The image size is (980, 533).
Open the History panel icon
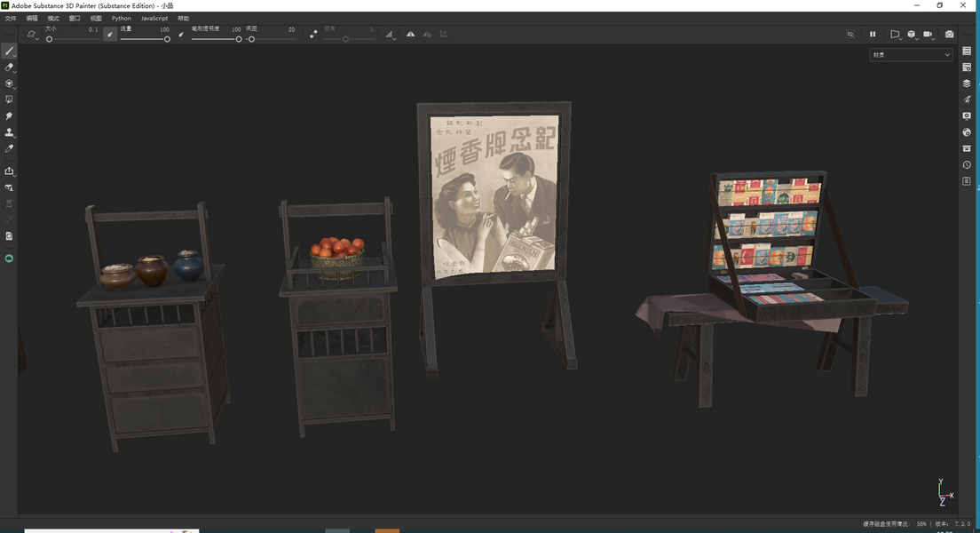[967, 165]
